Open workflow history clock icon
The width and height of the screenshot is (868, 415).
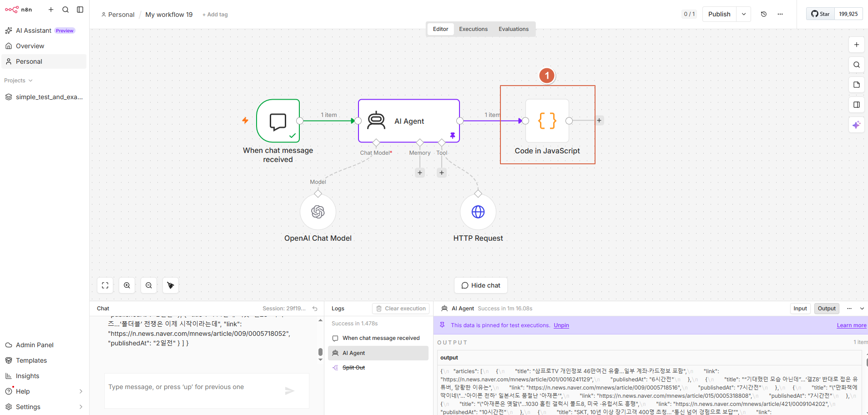pos(764,14)
